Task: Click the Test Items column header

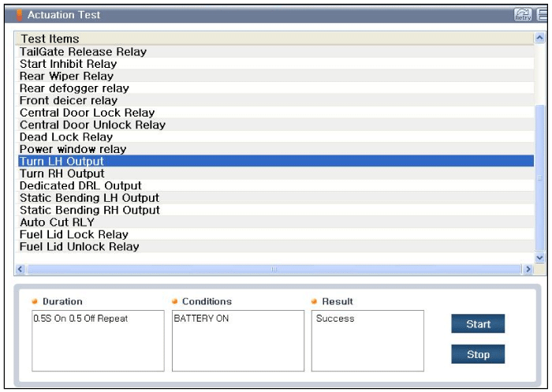Action: pyautogui.click(x=49, y=39)
